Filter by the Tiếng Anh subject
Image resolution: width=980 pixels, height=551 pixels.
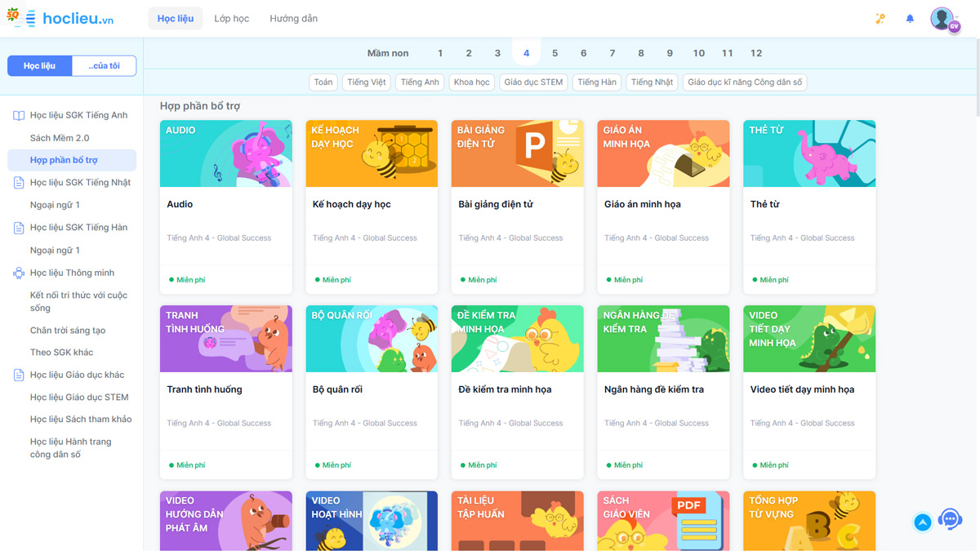pyautogui.click(x=420, y=82)
